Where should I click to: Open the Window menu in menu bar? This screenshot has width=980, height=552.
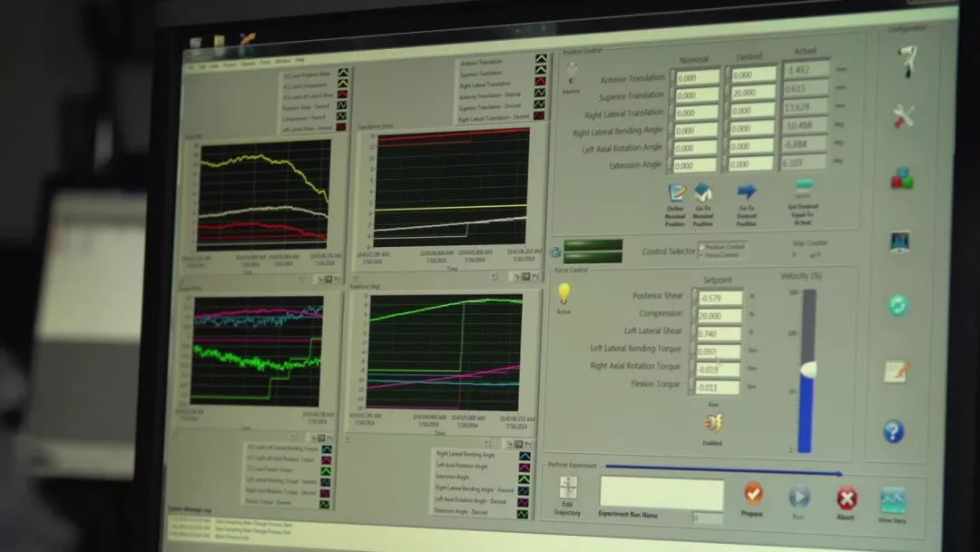tap(283, 61)
